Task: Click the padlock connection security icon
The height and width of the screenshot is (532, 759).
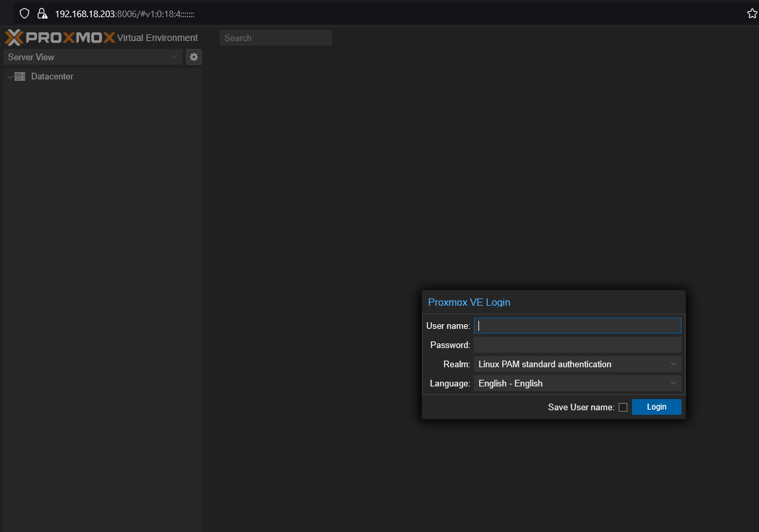Action: coord(42,13)
